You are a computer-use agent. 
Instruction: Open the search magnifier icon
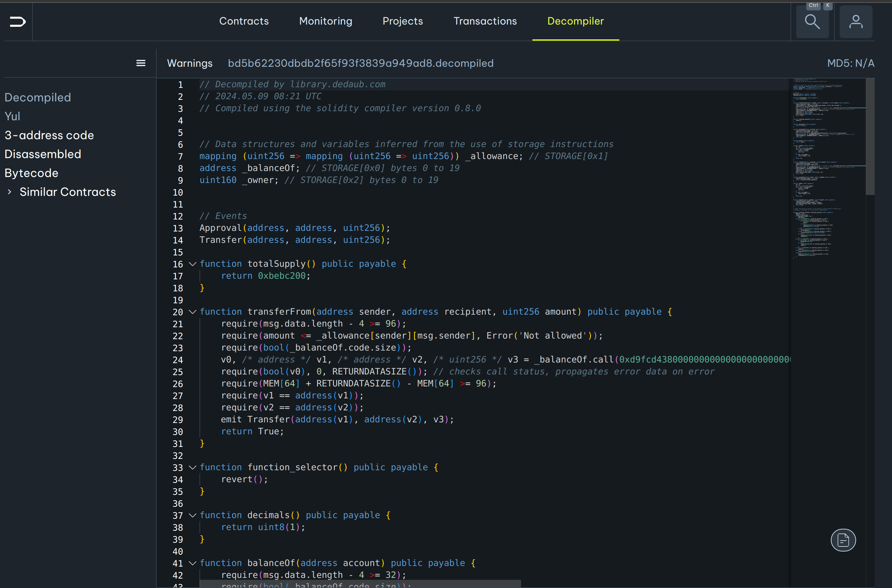(x=812, y=22)
